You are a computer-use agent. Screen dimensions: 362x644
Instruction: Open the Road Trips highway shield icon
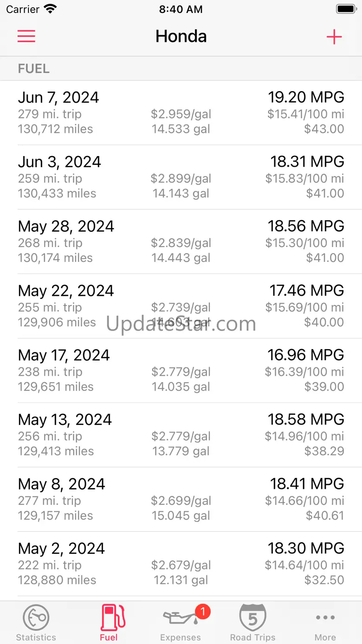point(252,618)
